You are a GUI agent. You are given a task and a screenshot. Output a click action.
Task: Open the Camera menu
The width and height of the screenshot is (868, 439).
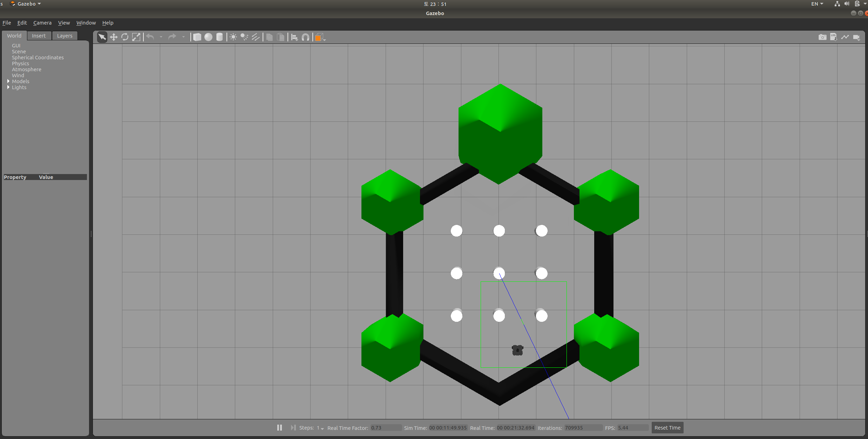[x=42, y=23]
